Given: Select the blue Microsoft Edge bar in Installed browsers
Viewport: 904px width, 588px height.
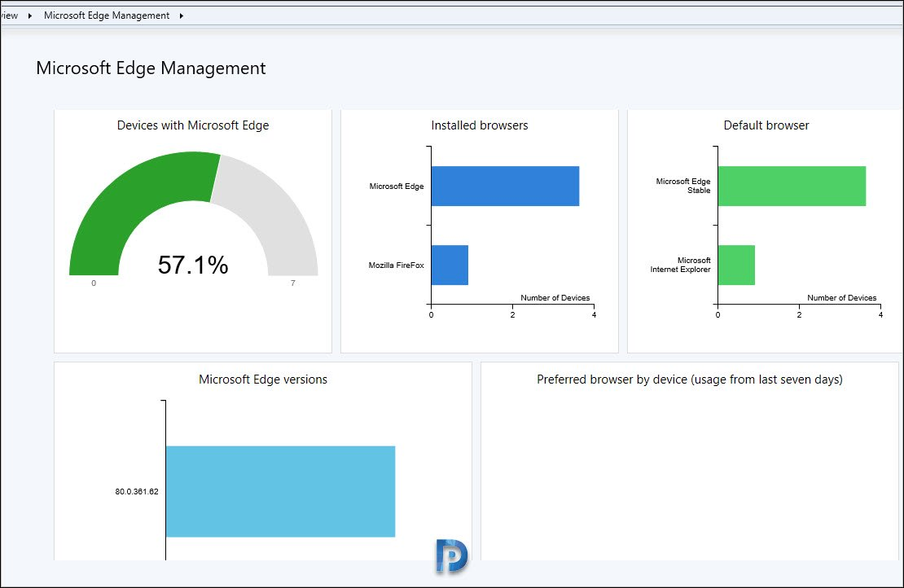Looking at the screenshot, I should click(505, 186).
